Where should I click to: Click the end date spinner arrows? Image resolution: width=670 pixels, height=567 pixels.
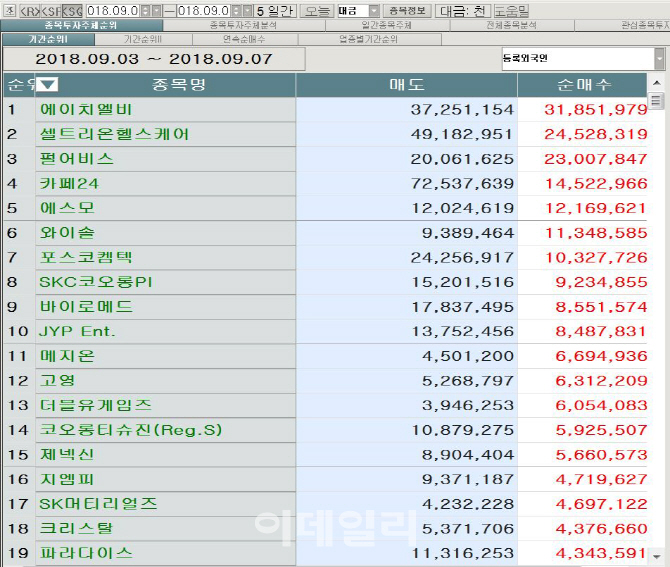tap(237, 11)
